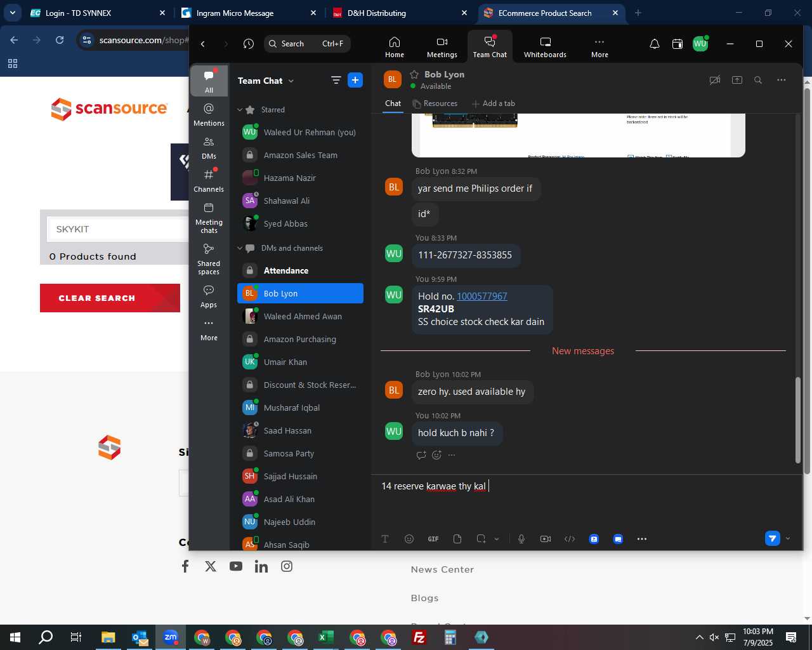Screen dimensions: 812x650
Task: Insert code snippet in message
Action: click(570, 539)
